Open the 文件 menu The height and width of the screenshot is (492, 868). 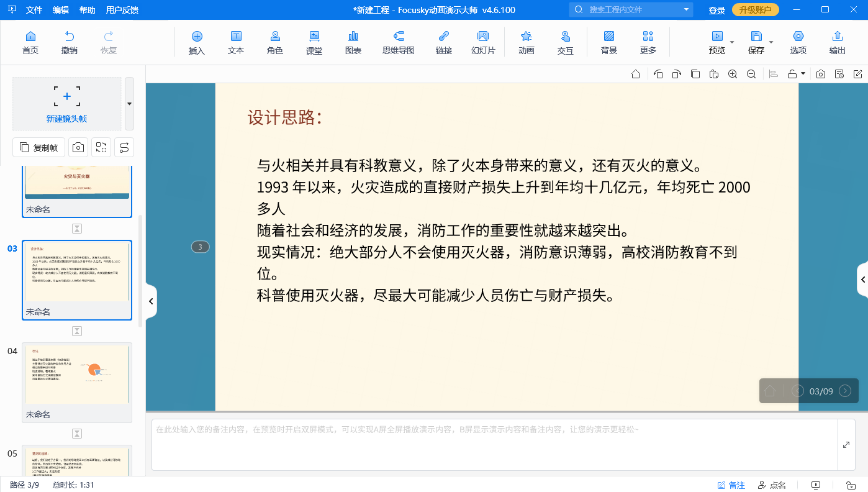point(34,10)
